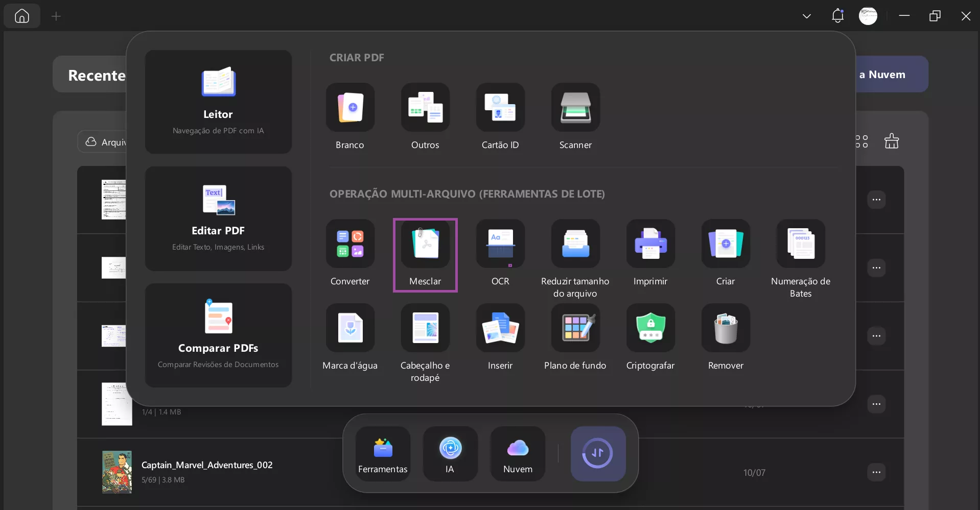Screen dimensions: 980x510
Task: Open the Editar PDF card
Action: pyautogui.click(x=218, y=218)
